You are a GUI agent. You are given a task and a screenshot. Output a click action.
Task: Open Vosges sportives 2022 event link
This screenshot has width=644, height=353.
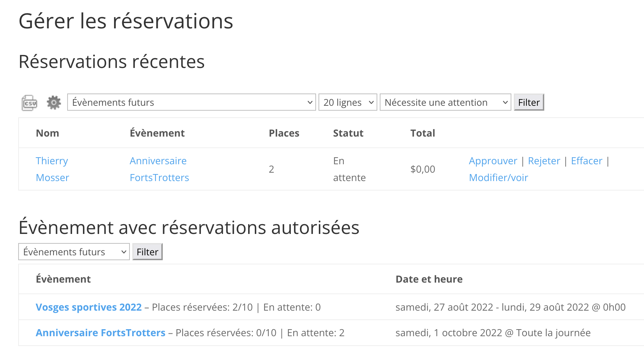tap(89, 307)
